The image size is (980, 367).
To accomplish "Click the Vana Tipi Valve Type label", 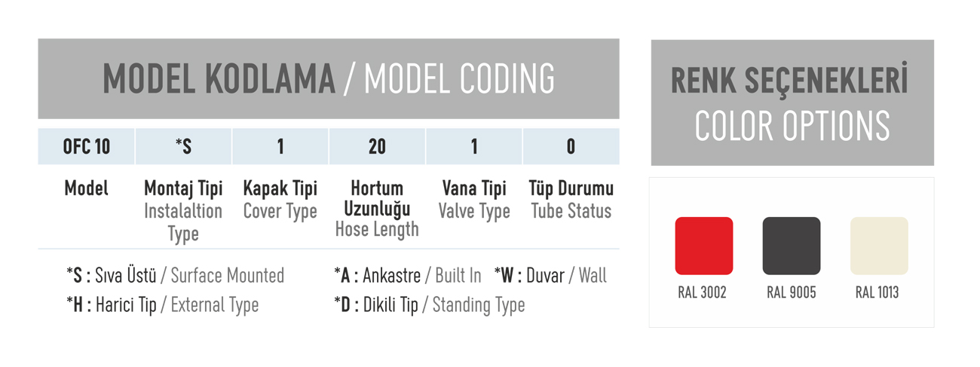I will (x=474, y=200).
